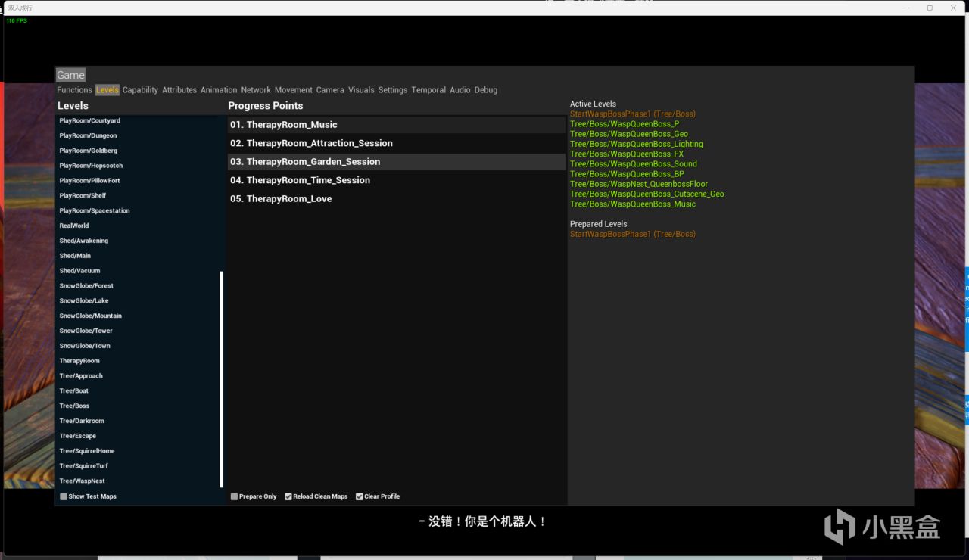Open the Capability tab
The image size is (969, 560).
(x=140, y=90)
